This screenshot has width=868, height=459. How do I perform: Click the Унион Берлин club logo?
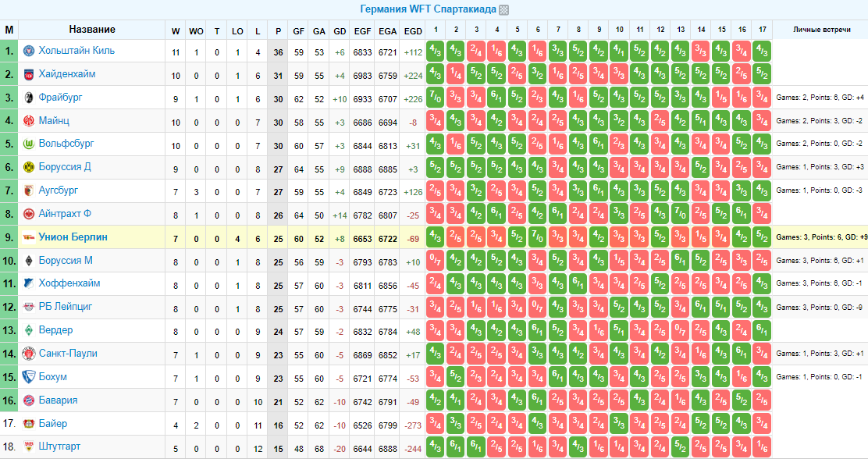pos(29,237)
